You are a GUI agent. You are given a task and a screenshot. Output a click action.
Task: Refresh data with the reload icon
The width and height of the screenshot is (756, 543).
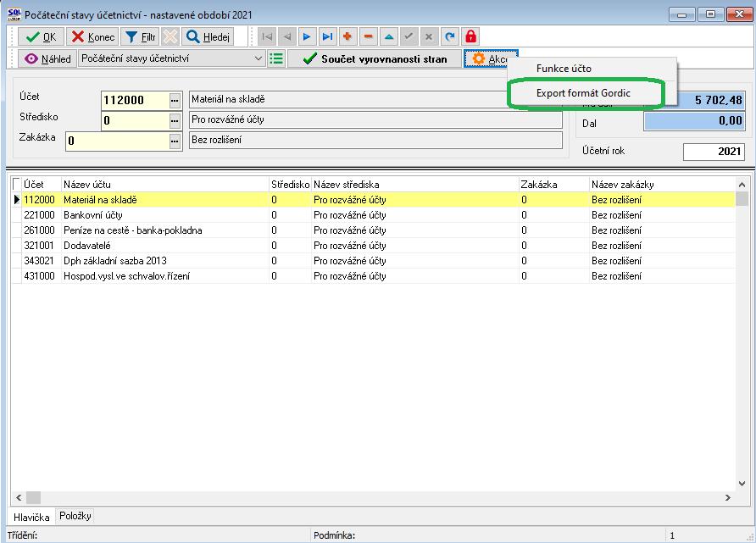pos(450,36)
